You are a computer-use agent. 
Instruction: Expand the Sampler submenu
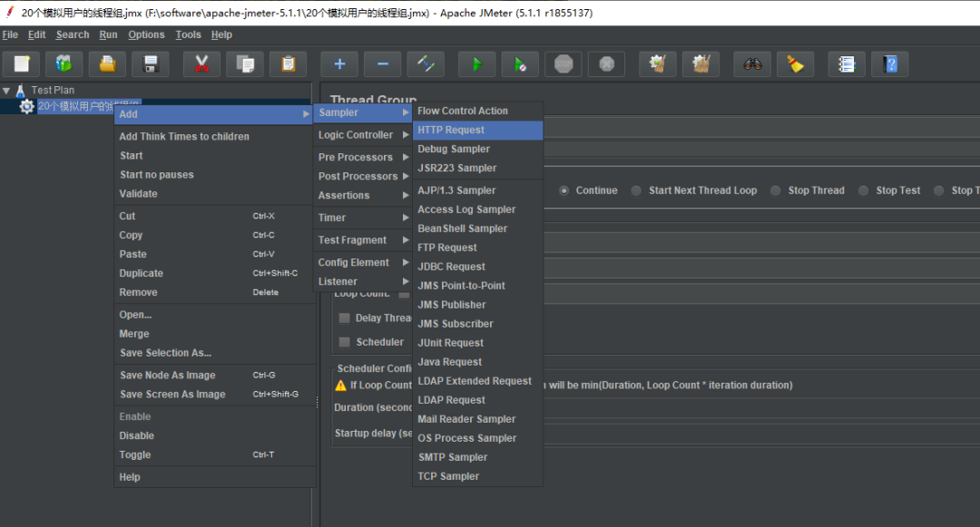362,112
